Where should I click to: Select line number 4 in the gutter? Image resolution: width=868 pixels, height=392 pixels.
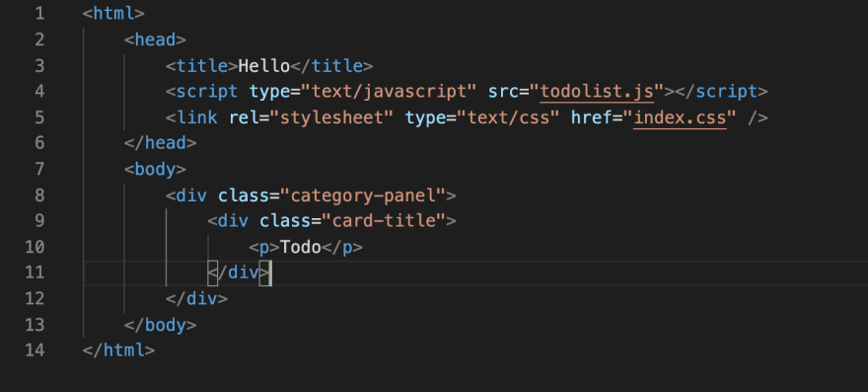[x=38, y=92]
